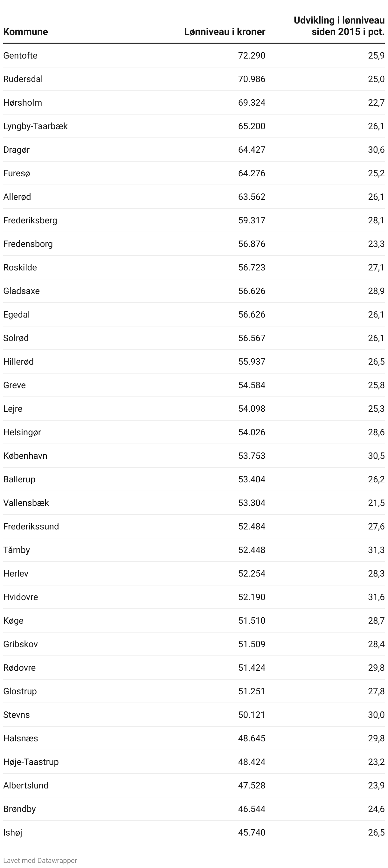Select the Vallensbæk kommune cell

tap(26, 503)
